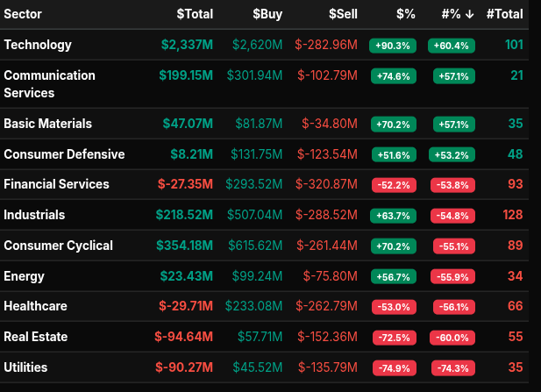Sort table by $Total column
The width and height of the screenshot is (541, 392).
click(194, 14)
